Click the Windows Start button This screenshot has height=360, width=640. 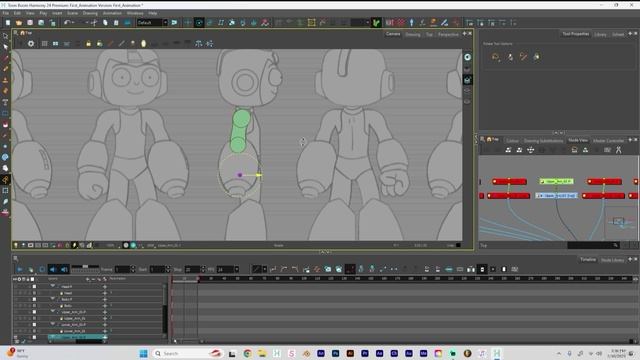143,353
